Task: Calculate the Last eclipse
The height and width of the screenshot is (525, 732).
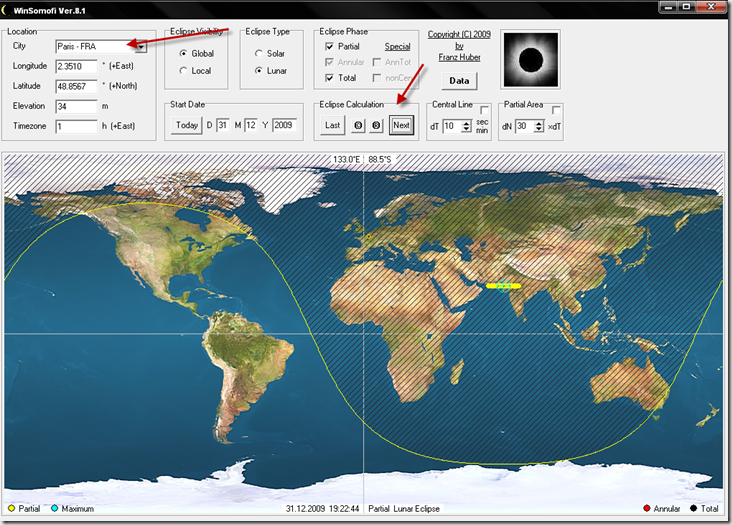Action: (332, 125)
